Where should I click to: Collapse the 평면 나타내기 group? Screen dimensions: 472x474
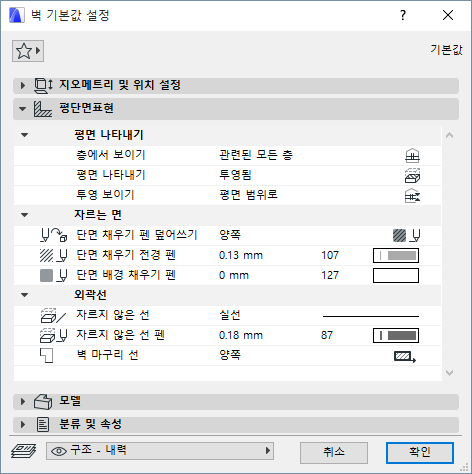click(x=24, y=135)
